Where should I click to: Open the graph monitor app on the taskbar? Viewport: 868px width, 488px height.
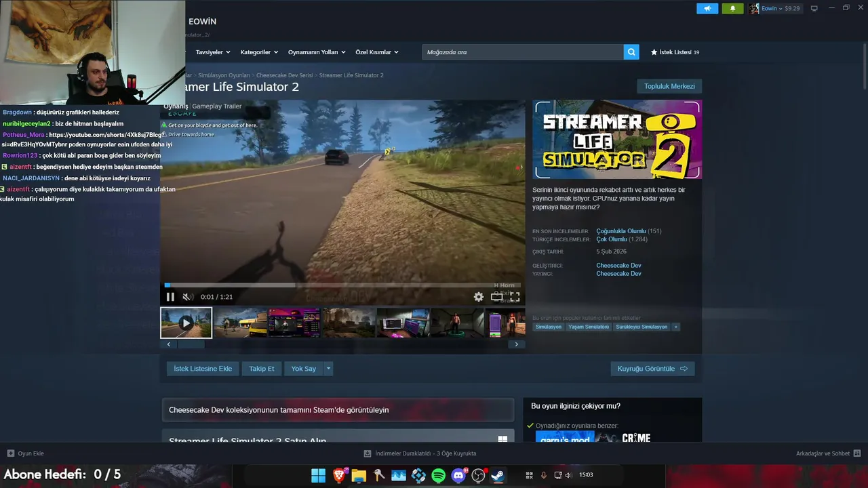click(x=399, y=476)
